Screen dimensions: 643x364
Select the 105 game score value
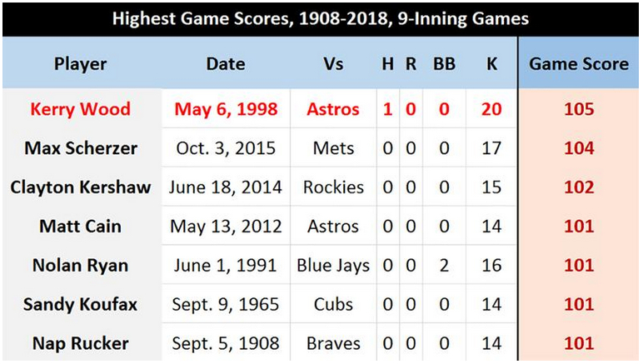(x=578, y=109)
